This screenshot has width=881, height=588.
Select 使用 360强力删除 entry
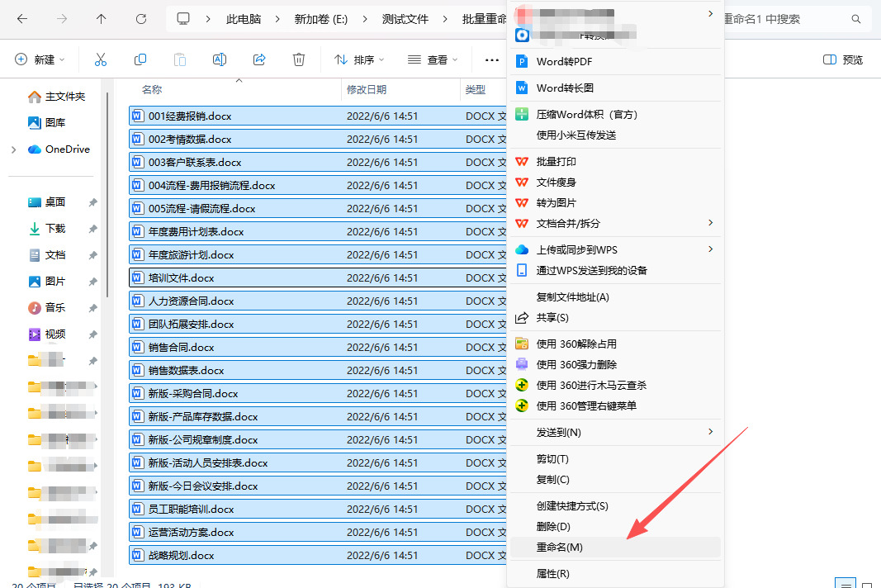(615, 365)
